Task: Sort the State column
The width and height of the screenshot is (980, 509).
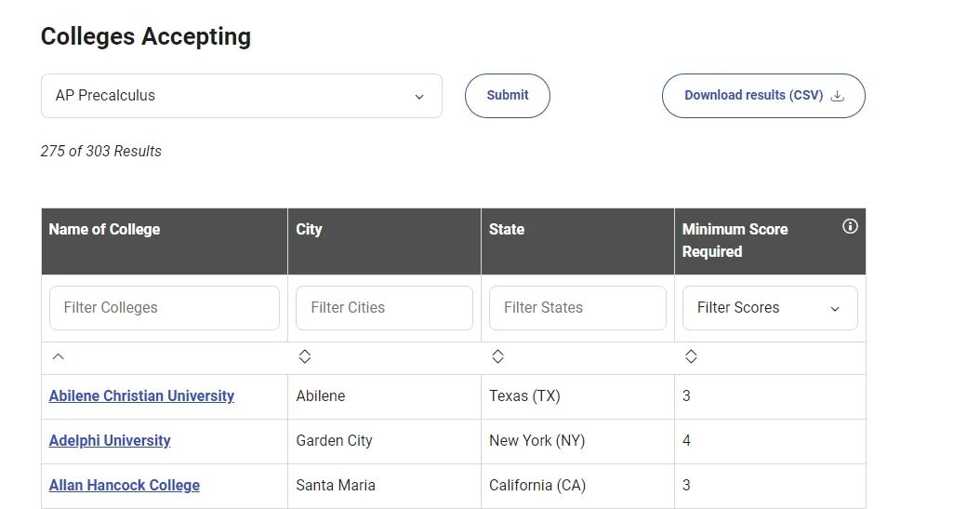Action: point(497,356)
